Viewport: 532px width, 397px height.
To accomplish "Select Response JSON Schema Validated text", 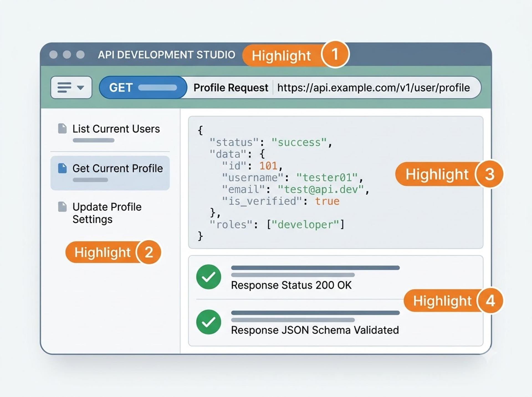I will tap(315, 330).
